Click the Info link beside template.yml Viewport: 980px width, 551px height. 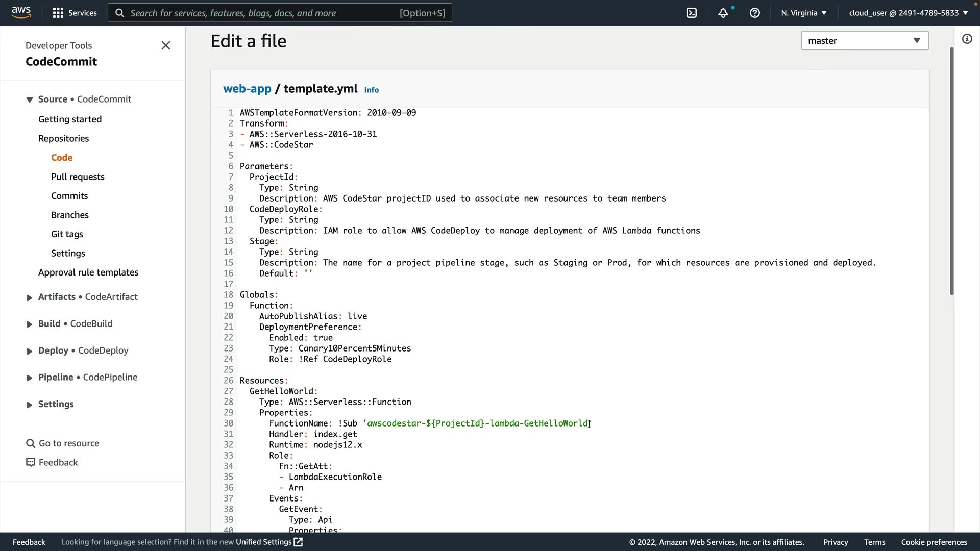[x=371, y=90]
